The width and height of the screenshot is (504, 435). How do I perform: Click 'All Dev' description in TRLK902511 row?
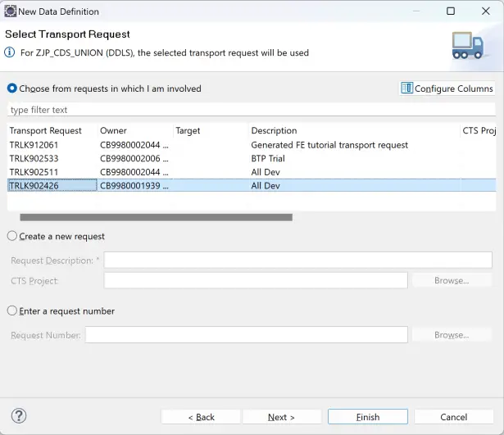[x=266, y=172]
